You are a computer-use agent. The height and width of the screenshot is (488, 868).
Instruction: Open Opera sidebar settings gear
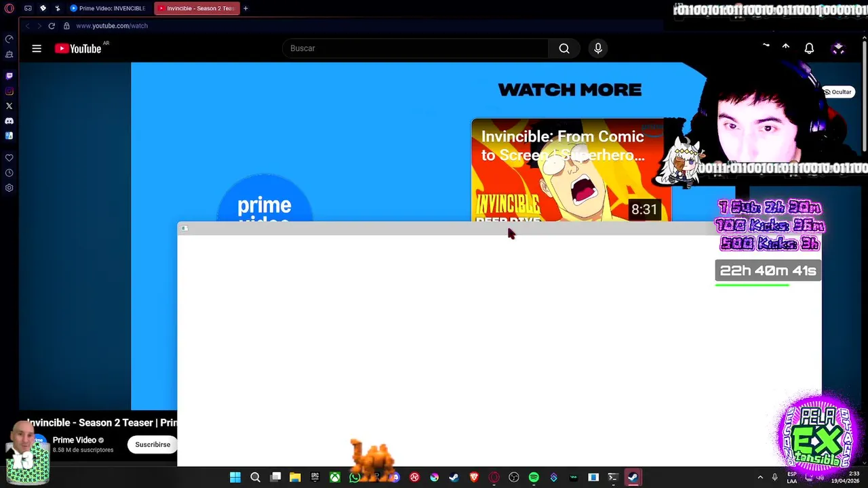click(x=9, y=188)
